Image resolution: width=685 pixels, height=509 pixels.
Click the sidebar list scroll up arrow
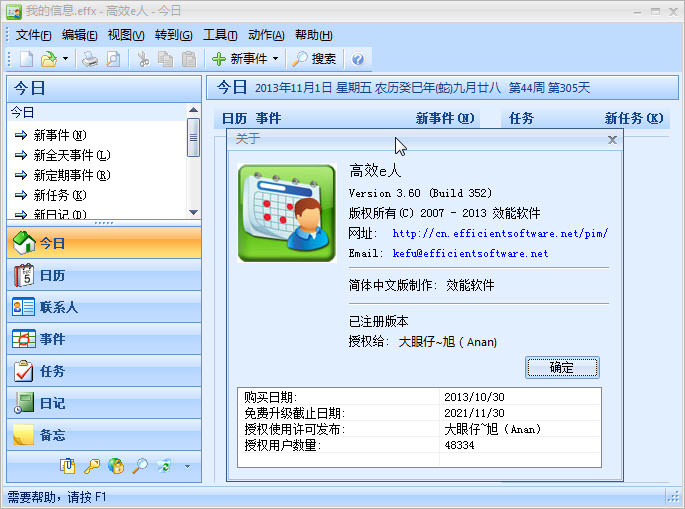194,110
